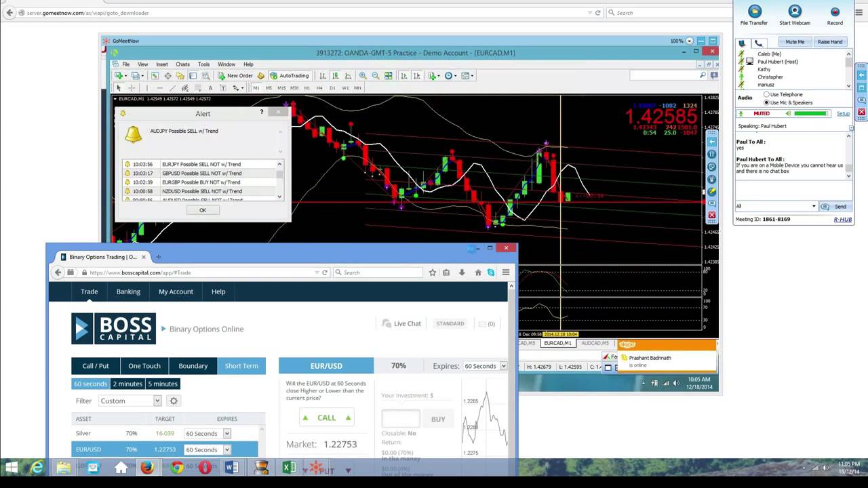The height and width of the screenshot is (488, 868).
Task: Open the Tools menu in MetaTrader
Action: 203,64
